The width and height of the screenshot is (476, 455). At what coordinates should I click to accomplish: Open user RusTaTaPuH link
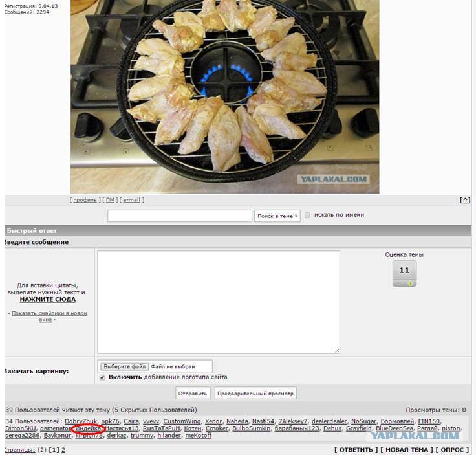pyautogui.click(x=161, y=428)
